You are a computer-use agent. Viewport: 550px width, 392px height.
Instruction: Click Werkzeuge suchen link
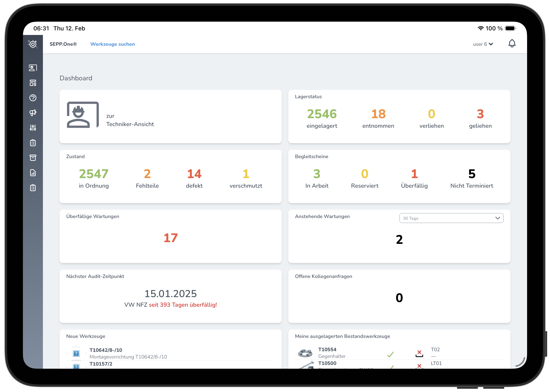coord(113,44)
